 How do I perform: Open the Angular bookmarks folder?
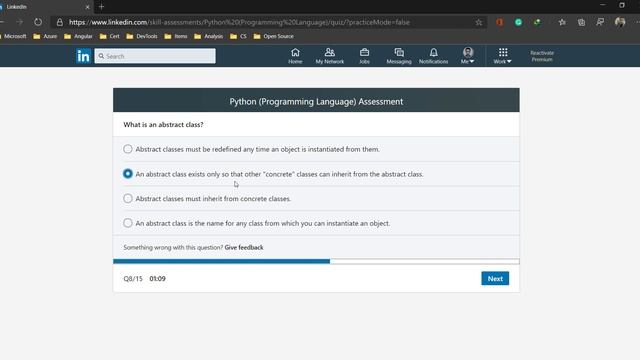click(78, 36)
